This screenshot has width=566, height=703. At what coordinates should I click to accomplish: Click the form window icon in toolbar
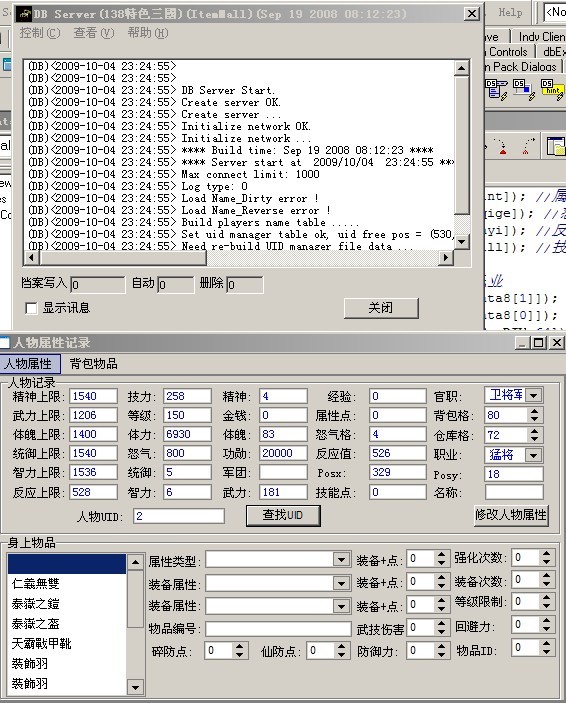pos(556,146)
